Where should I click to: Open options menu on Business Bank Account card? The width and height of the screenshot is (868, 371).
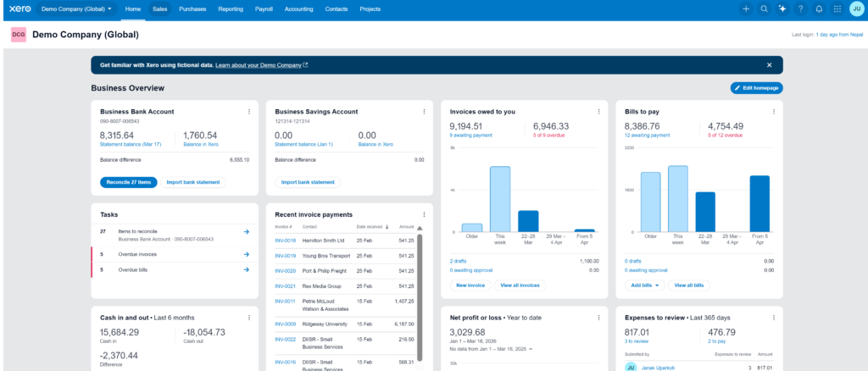(x=248, y=111)
